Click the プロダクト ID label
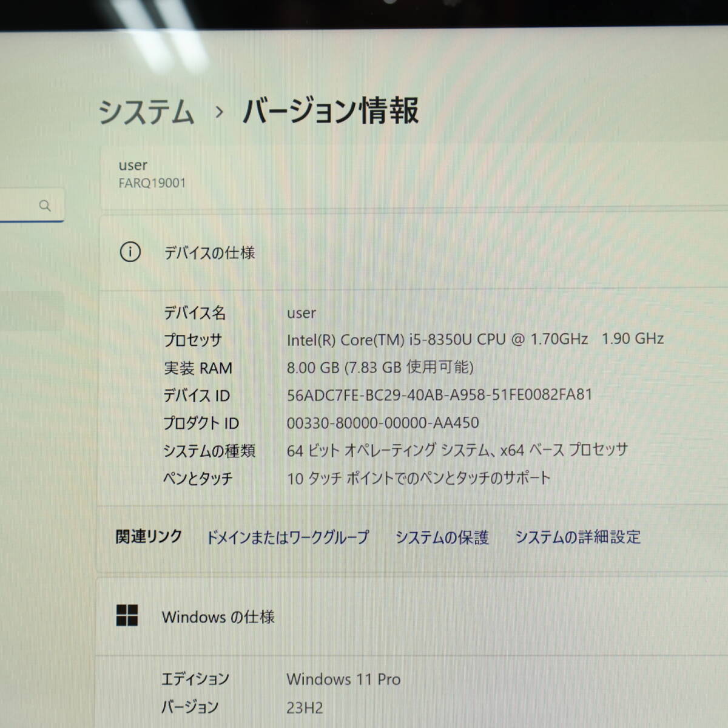This screenshot has height=728, width=728. point(201,423)
